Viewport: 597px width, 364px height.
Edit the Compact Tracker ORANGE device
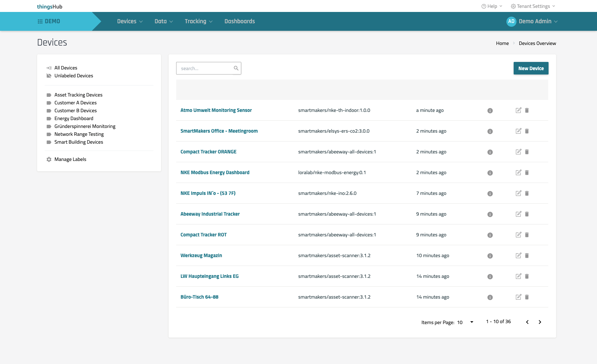pyautogui.click(x=518, y=152)
